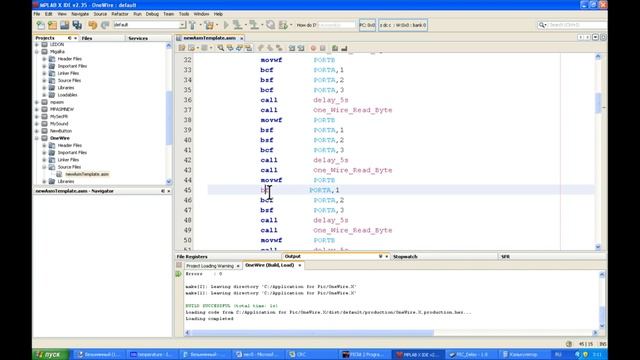The width and height of the screenshot is (640, 360).
Task: Open the default configuration dropdown
Action: pos(182,25)
